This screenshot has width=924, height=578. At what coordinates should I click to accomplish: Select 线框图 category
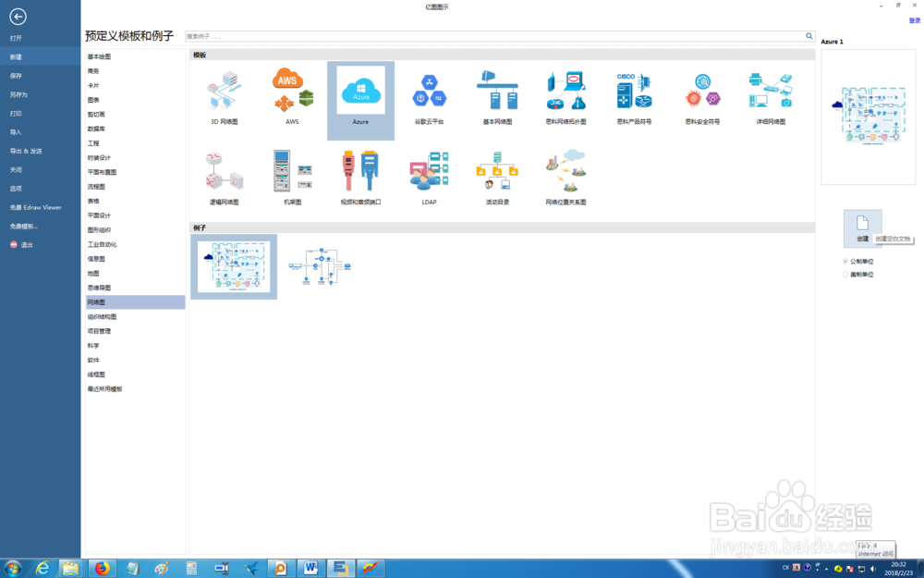(x=96, y=375)
